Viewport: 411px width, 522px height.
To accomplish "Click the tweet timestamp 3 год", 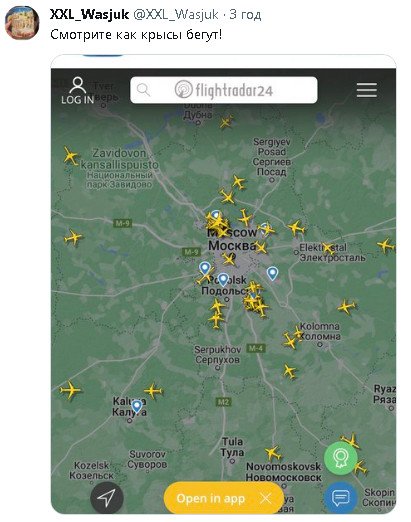I will 245,14.
